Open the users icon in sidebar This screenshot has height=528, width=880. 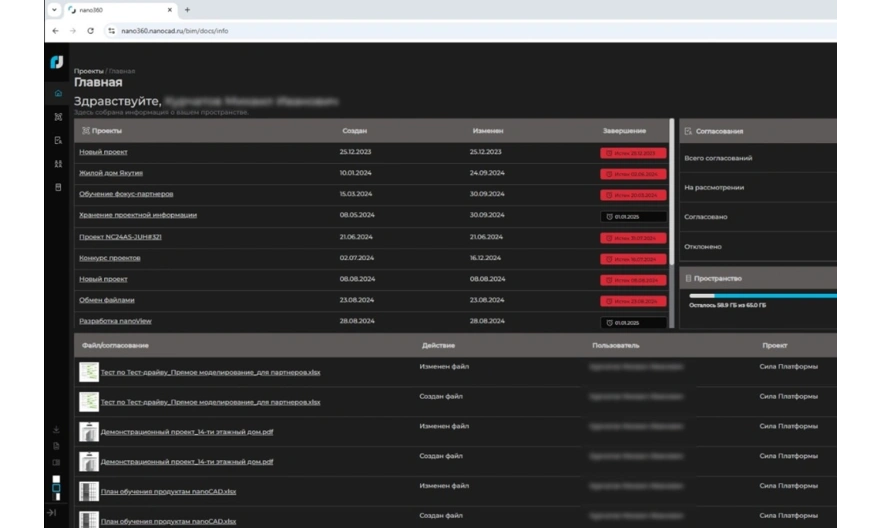point(57,164)
